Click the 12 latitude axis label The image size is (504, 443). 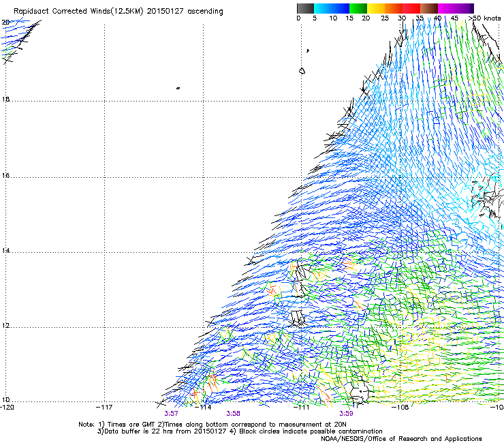point(5,326)
